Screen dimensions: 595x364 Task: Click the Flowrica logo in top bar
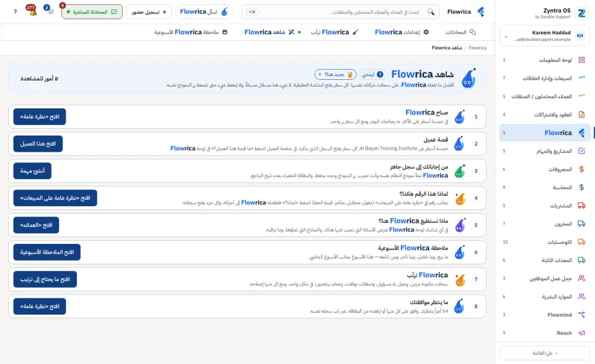481,12
